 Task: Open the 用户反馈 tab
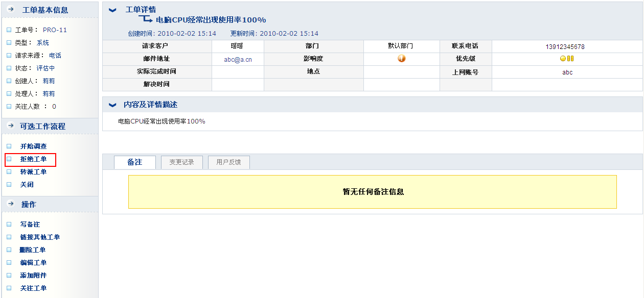(228, 162)
